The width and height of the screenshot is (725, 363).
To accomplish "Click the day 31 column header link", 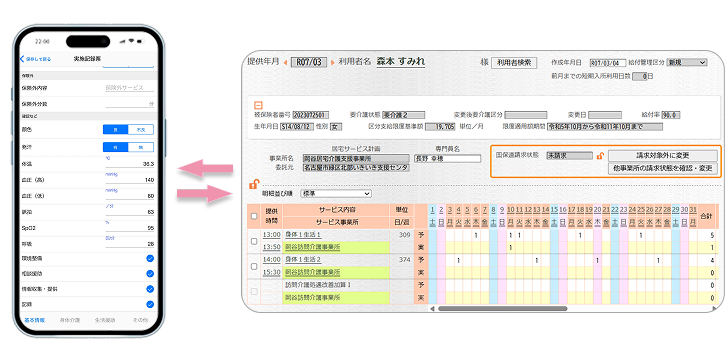I will click(x=693, y=210).
